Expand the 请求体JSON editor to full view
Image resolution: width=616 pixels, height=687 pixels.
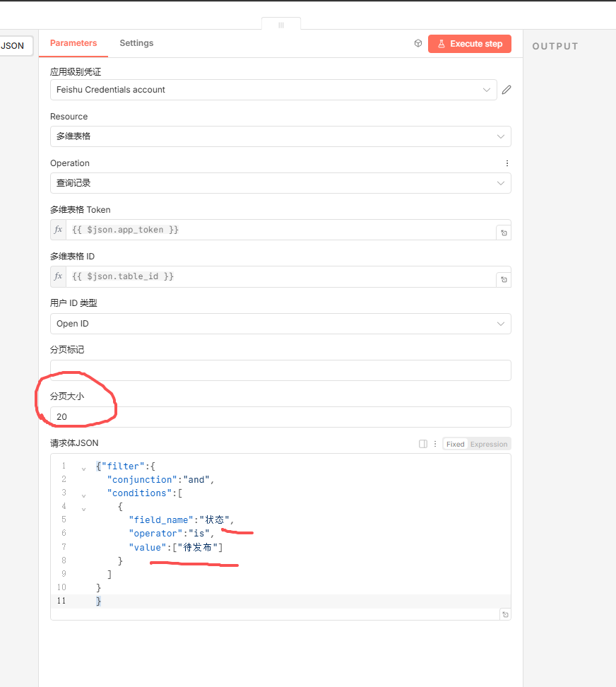tap(504, 614)
